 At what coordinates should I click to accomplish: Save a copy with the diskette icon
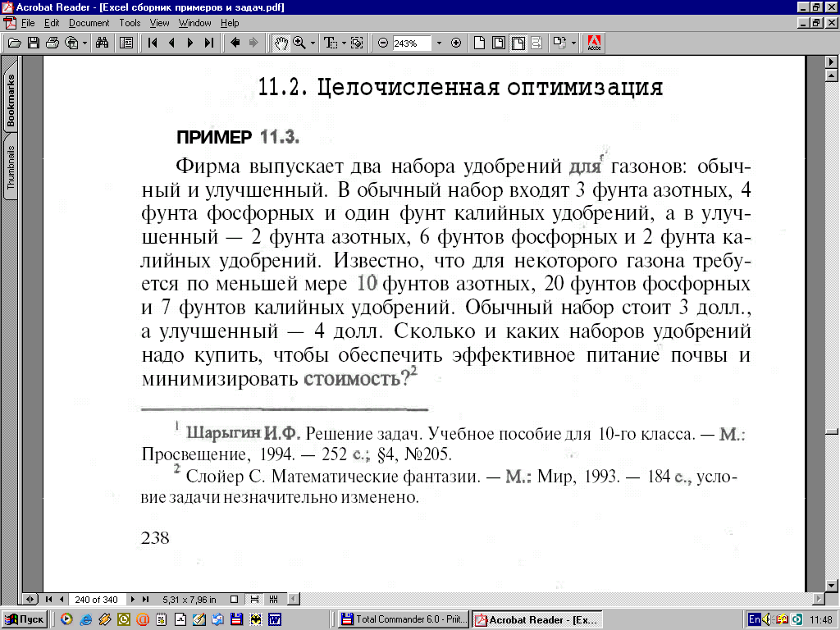pyautogui.click(x=33, y=43)
